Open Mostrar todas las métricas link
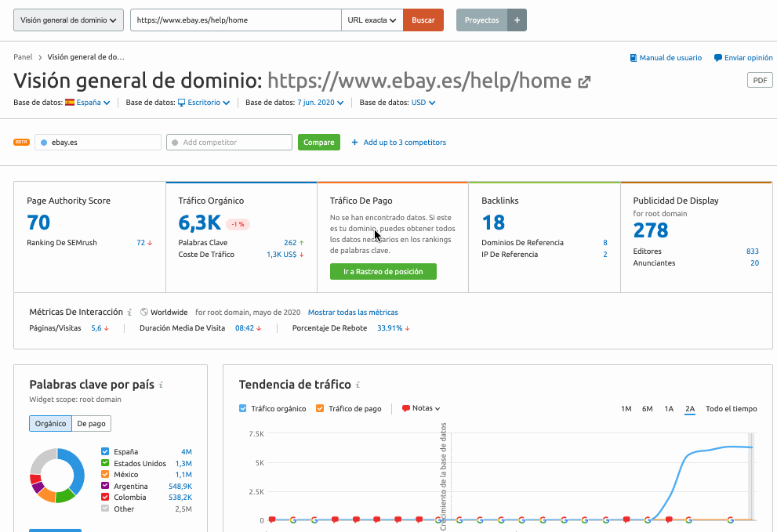 pos(353,313)
